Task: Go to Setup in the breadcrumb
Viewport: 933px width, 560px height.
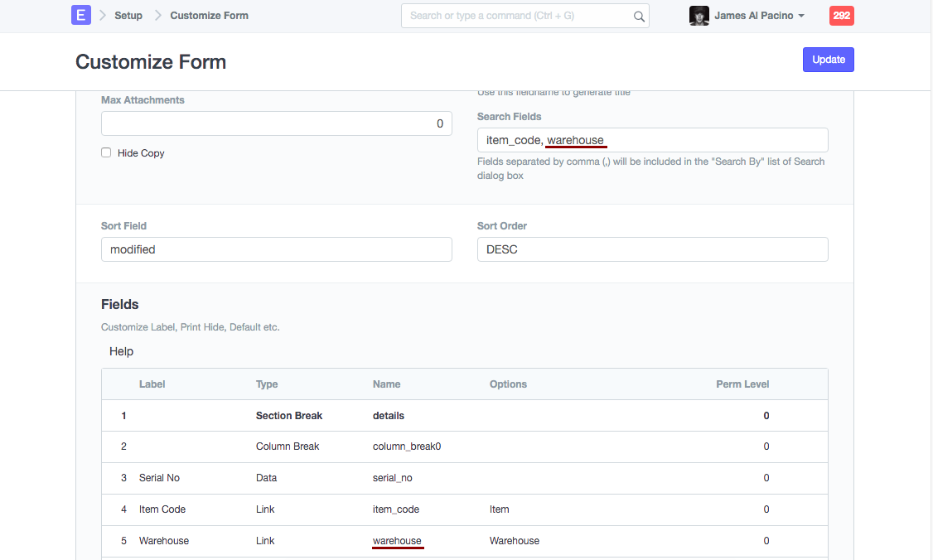Action: click(128, 16)
